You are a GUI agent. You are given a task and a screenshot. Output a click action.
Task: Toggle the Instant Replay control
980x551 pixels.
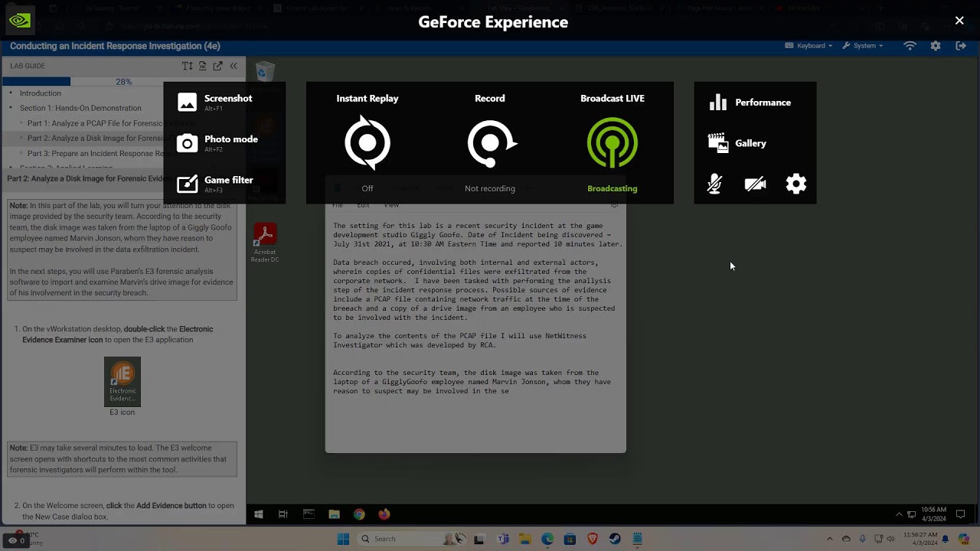click(x=367, y=142)
